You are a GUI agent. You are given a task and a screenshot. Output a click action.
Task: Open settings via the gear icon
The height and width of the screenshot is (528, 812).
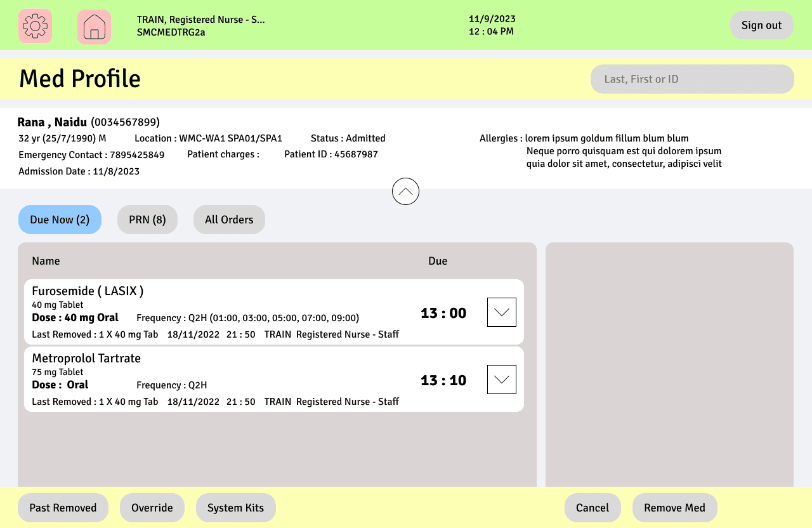click(35, 26)
